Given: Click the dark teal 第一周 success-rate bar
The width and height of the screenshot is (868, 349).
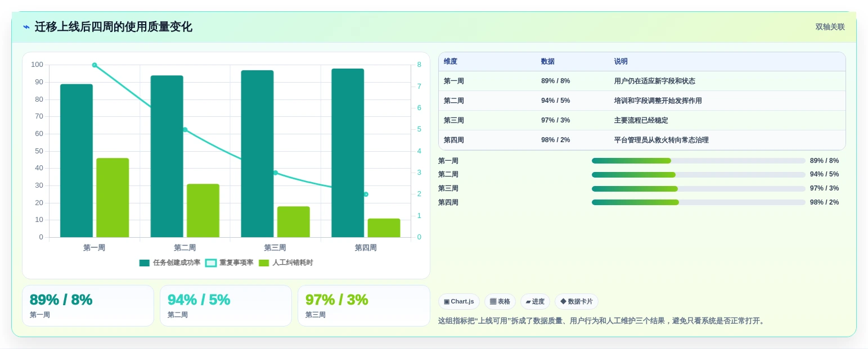Looking at the screenshot, I should tap(77, 161).
